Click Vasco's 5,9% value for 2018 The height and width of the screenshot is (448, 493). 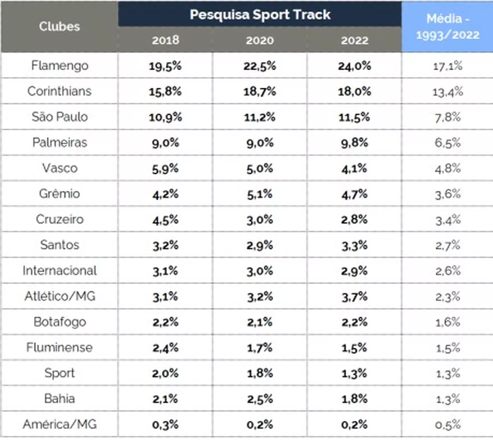(165, 168)
